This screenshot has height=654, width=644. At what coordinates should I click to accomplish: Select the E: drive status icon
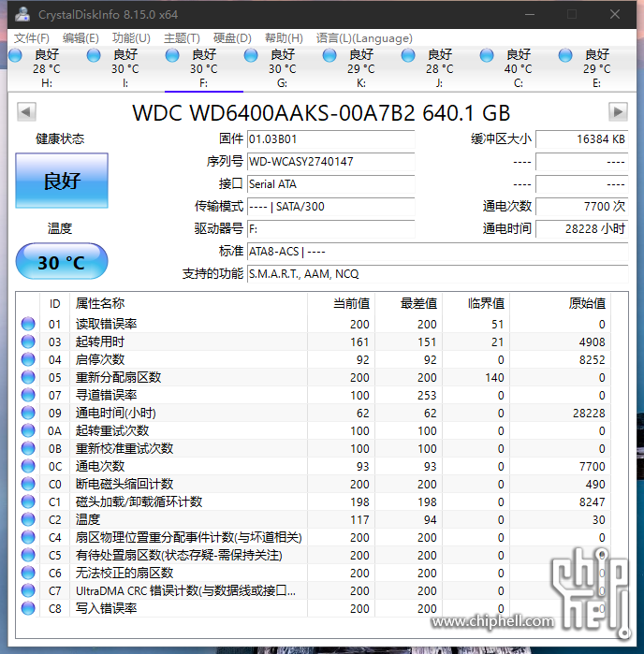click(565, 55)
